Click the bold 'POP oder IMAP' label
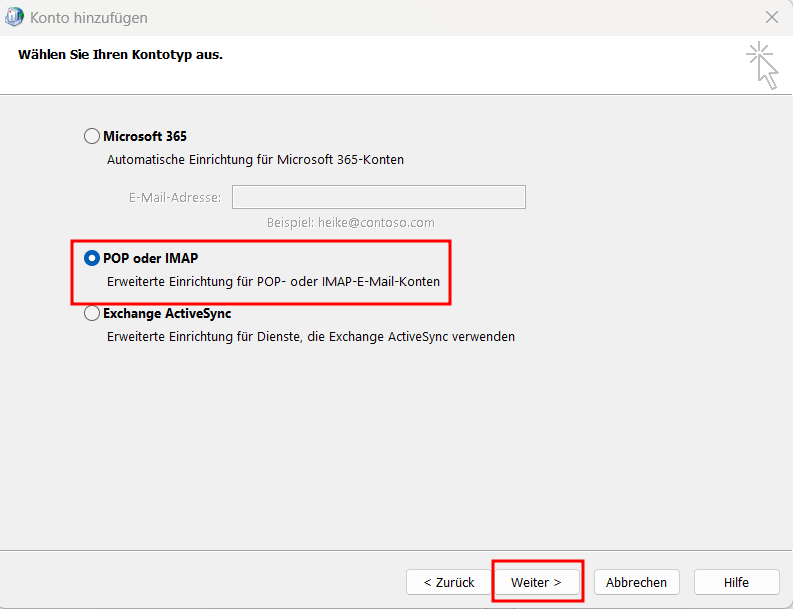The width and height of the screenshot is (793, 609). (x=151, y=258)
